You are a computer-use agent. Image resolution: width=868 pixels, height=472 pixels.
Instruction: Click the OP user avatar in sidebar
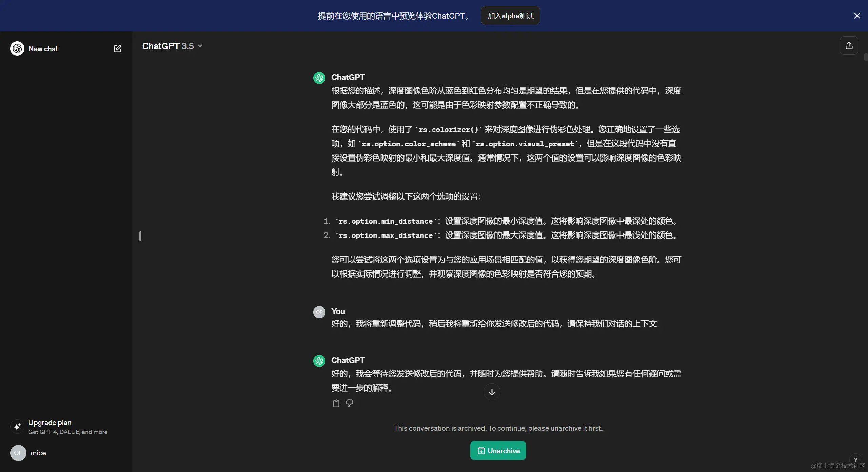coord(18,453)
